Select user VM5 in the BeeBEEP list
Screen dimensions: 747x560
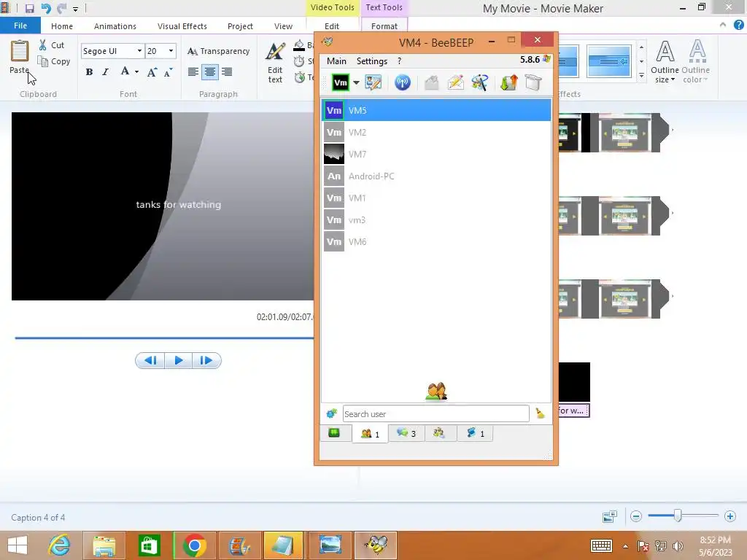coord(437,111)
